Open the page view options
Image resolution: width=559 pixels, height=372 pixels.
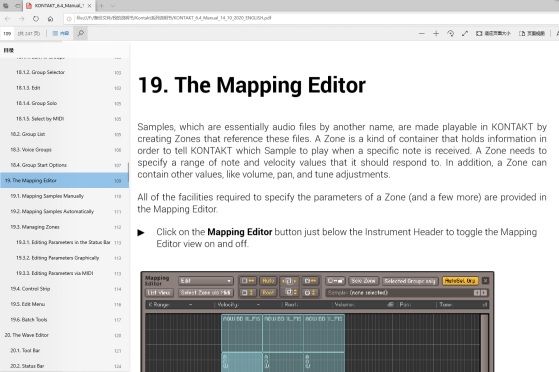pyautogui.click(x=532, y=34)
